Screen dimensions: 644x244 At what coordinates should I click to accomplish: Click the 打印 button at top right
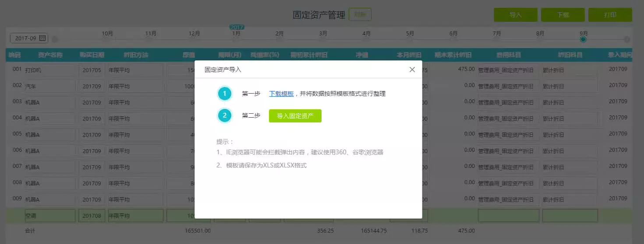610,15
